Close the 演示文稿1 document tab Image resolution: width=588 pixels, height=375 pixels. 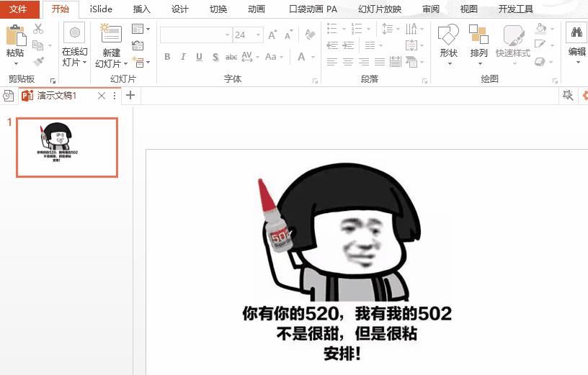tap(102, 96)
